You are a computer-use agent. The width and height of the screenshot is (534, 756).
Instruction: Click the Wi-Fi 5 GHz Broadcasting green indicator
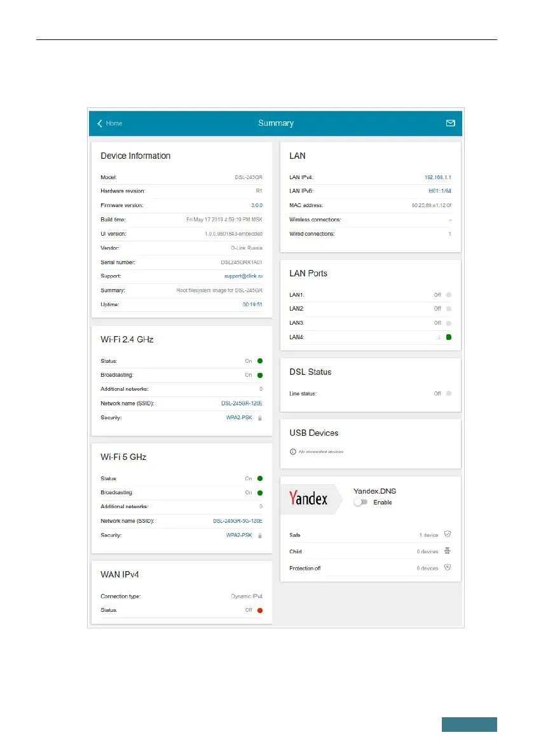click(x=260, y=492)
